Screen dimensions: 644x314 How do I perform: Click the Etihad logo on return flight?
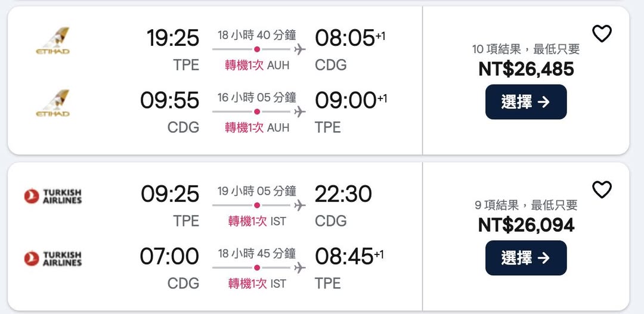[52, 103]
